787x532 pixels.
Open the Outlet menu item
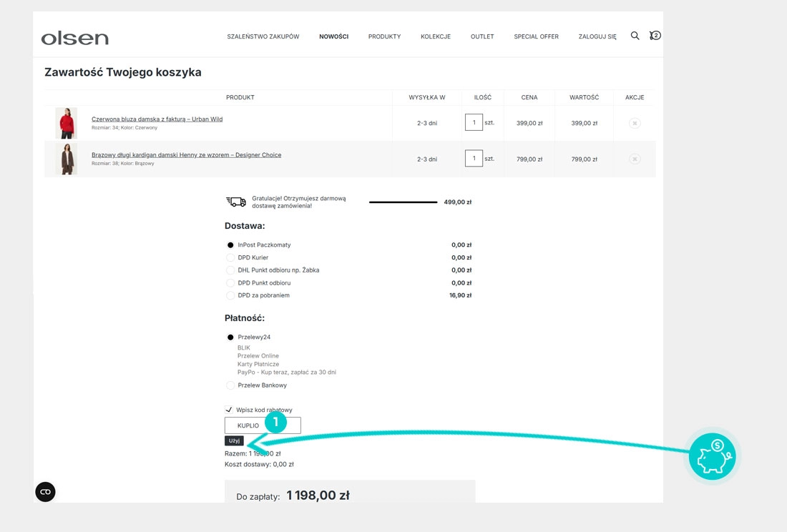click(x=482, y=36)
